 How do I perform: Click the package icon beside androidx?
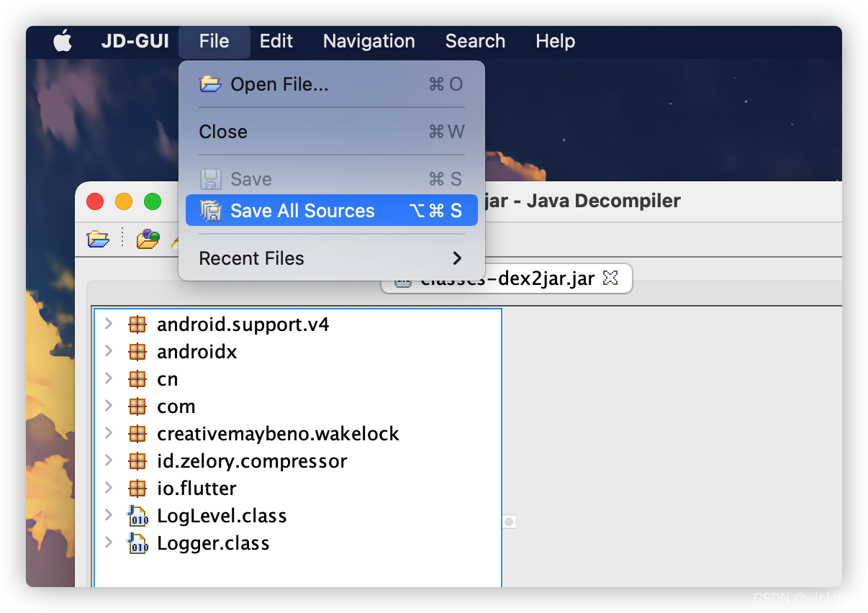pos(137,351)
